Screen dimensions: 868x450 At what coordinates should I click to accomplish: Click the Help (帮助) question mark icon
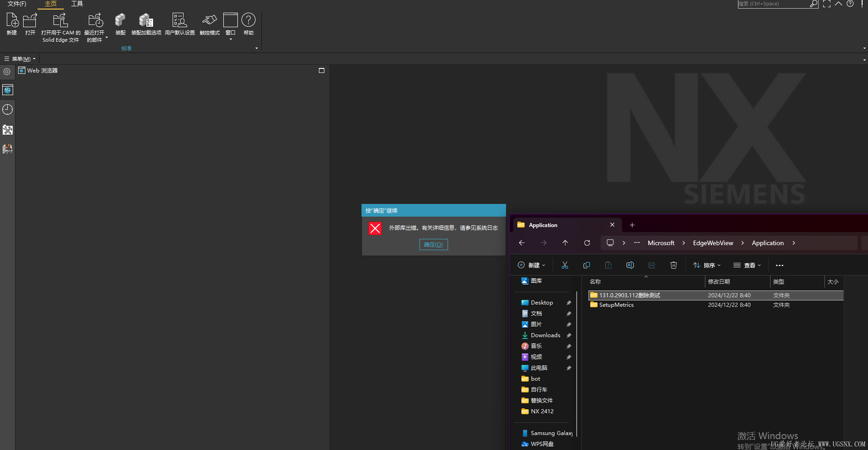coord(248,20)
